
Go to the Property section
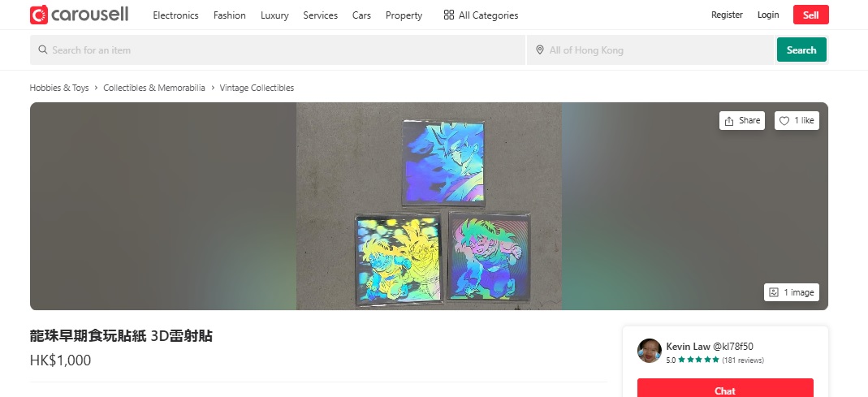(404, 15)
